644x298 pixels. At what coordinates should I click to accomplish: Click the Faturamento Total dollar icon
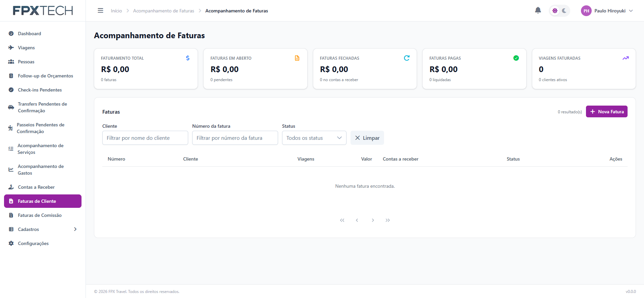tap(188, 58)
